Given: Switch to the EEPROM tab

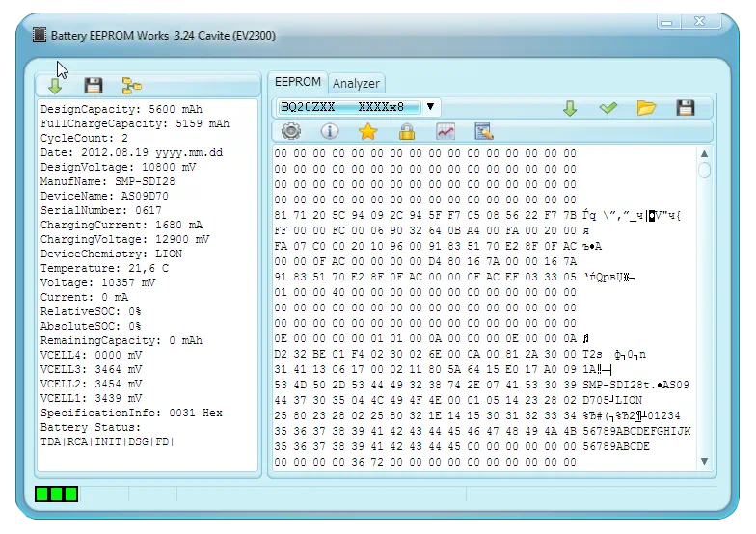Looking at the screenshot, I should click(297, 82).
